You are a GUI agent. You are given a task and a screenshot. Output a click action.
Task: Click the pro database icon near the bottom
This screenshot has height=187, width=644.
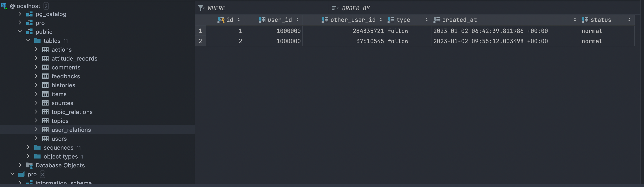22,174
